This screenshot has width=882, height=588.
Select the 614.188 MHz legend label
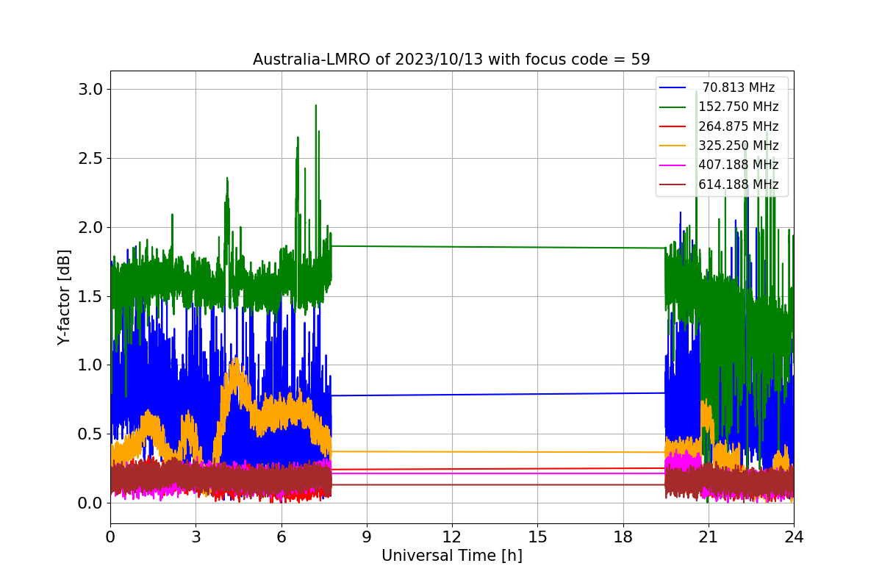(739, 184)
